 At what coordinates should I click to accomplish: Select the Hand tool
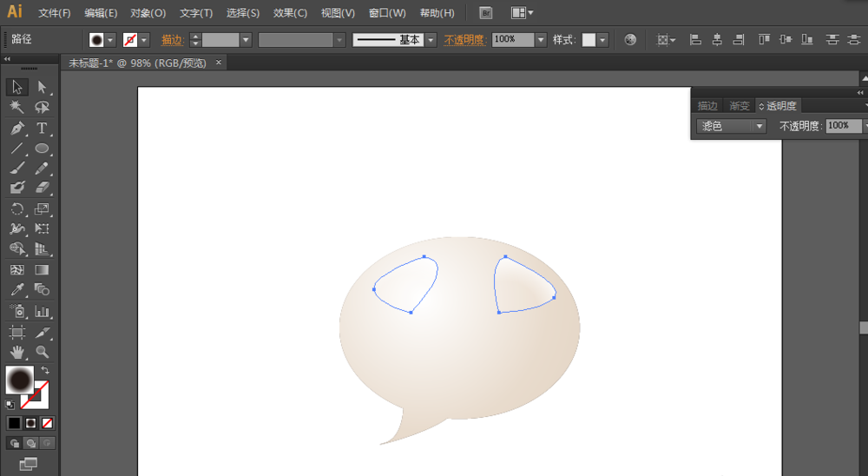17,352
